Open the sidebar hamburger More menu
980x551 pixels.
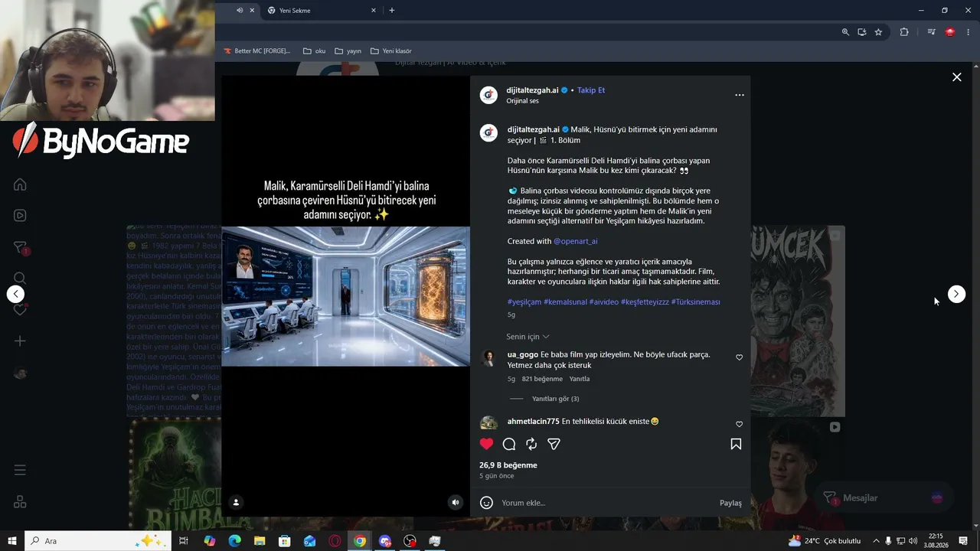[20, 470]
